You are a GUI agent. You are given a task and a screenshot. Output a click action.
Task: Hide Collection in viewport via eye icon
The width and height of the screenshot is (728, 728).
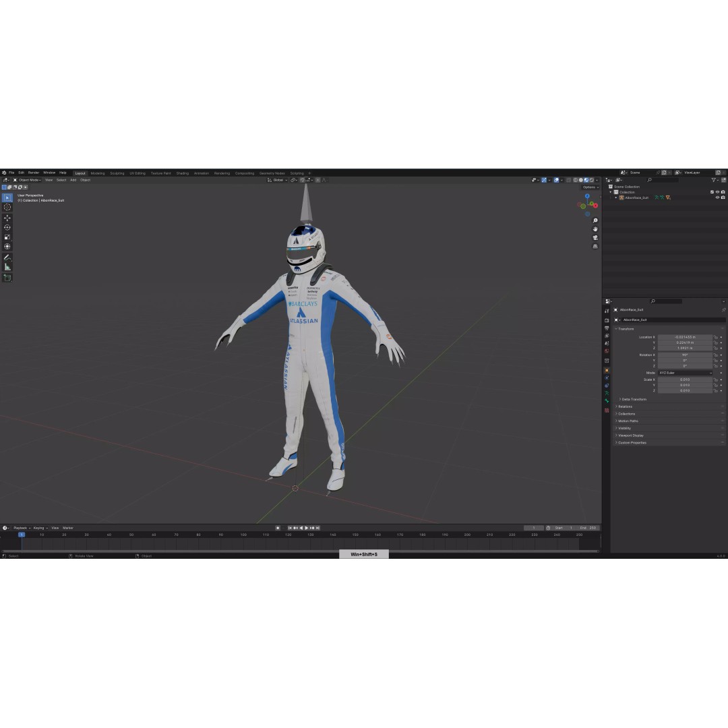(x=717, y=192)
